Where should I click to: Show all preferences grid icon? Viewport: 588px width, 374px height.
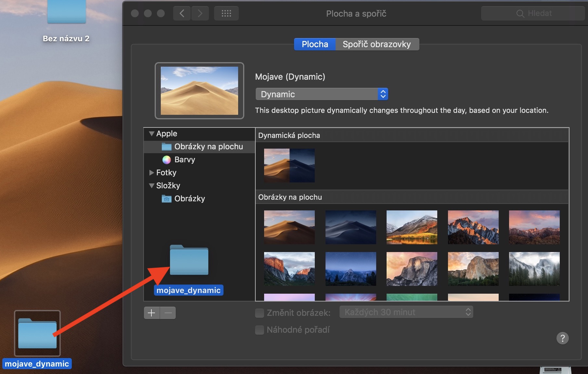pyautogui.click(x=226, y=13)
